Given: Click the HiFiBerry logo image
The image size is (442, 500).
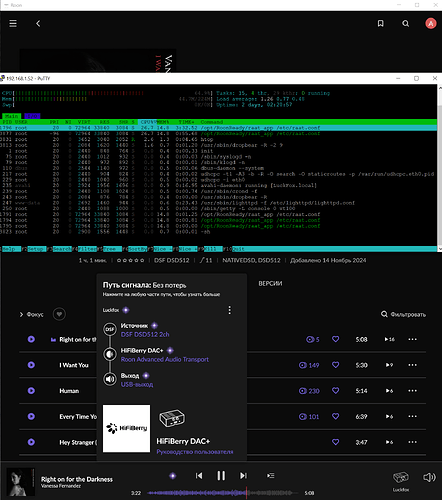Looking at the screenshot, I should pyautogui.click(x=126, y=428).
